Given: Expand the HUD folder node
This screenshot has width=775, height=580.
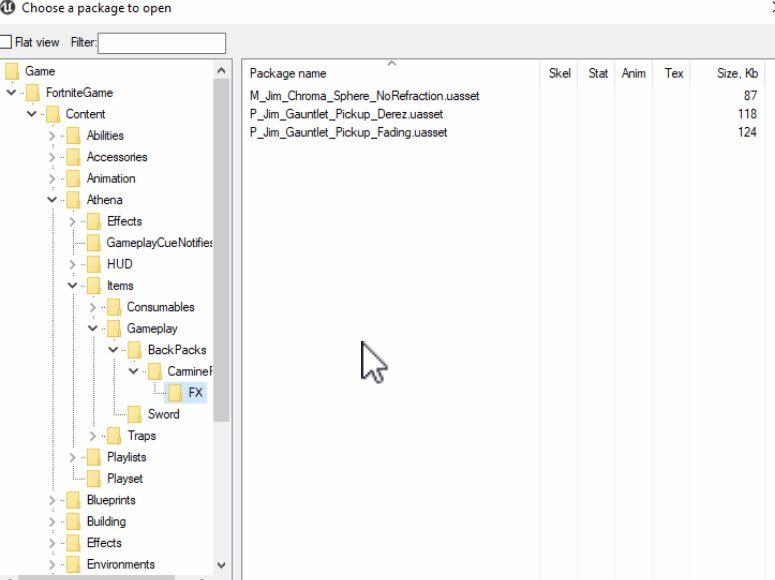Looking at the screenshot, I should 72,264.
